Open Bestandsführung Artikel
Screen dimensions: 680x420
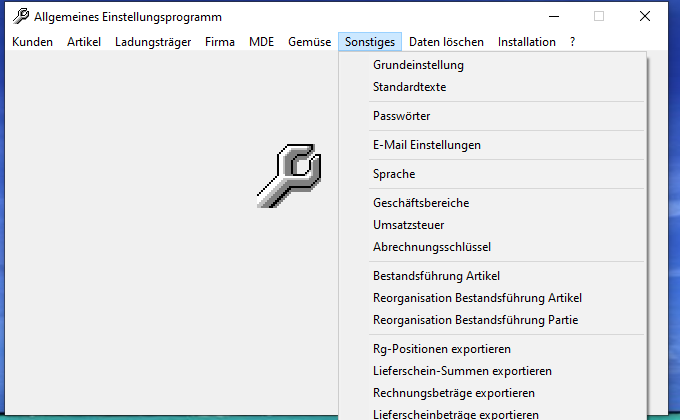coord(493,276)
